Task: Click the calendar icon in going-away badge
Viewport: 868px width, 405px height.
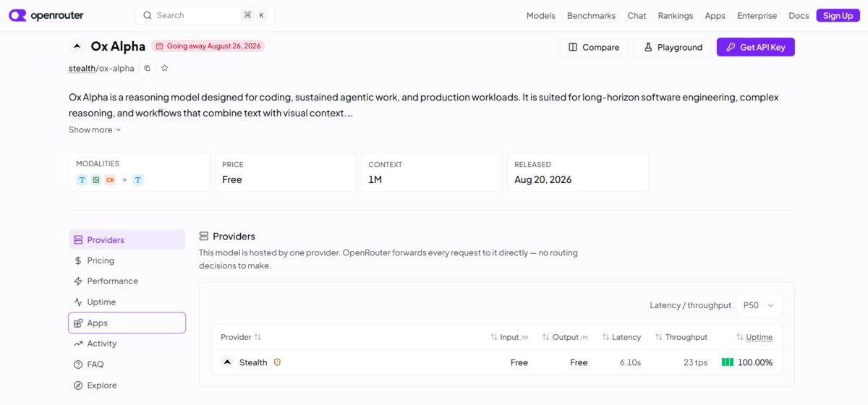Action: point(160,46)
